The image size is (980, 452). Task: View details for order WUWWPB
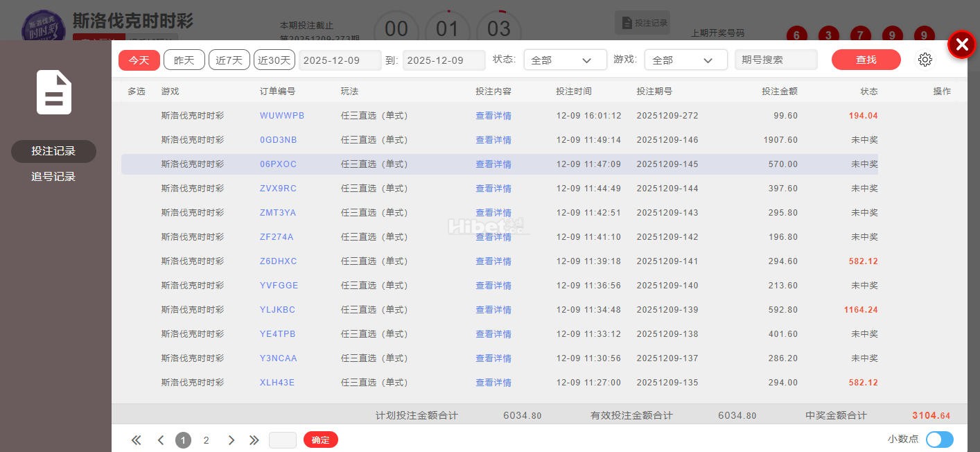(493, 116)
